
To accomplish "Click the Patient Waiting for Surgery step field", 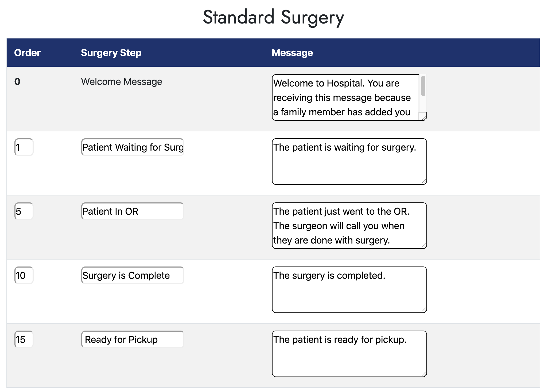I will [133, 147].
